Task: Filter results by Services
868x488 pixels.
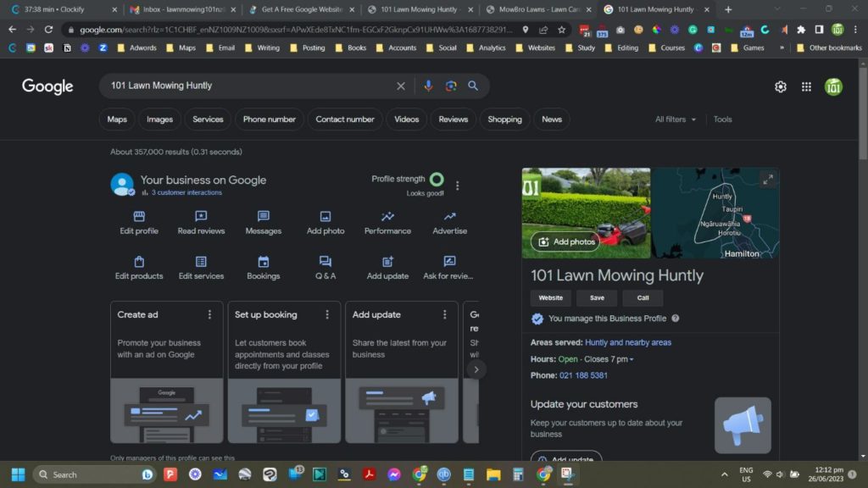Action: (208, 119)
